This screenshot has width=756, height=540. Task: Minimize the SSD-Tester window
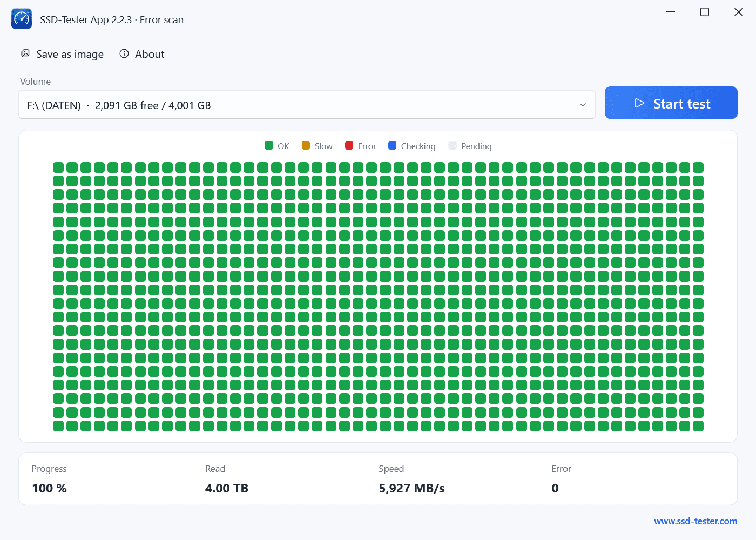point(671,12)
